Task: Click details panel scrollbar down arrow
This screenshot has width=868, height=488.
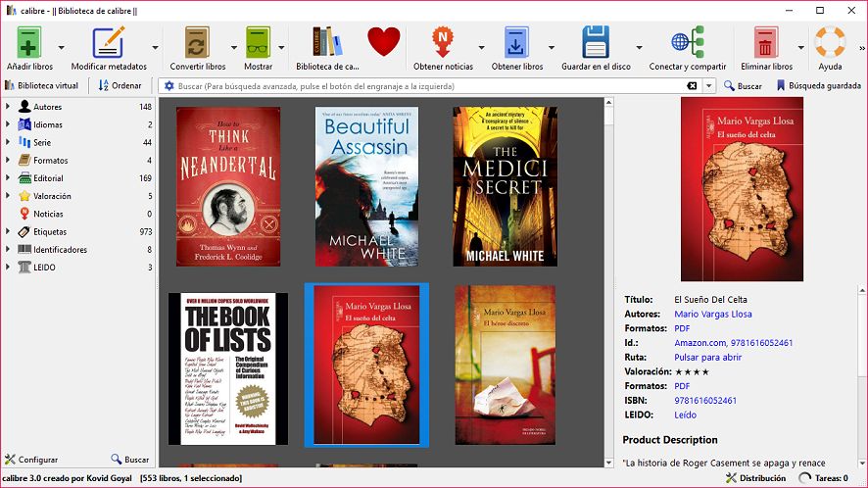Action: point(862,464)
